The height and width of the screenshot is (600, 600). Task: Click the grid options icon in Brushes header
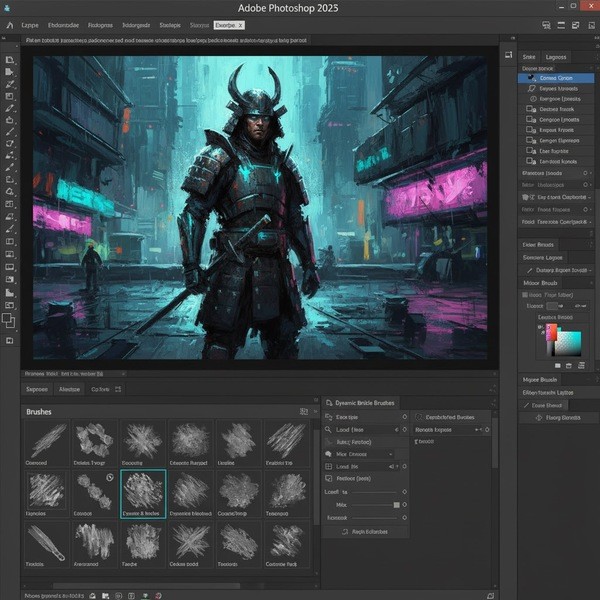[304, 411]
